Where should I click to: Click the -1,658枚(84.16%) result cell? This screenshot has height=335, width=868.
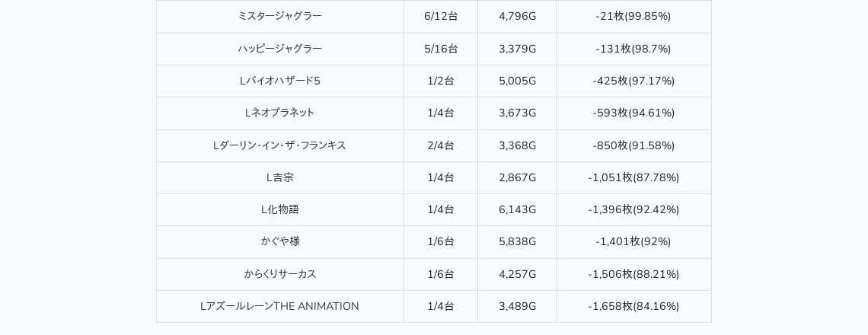coord(633,306)
